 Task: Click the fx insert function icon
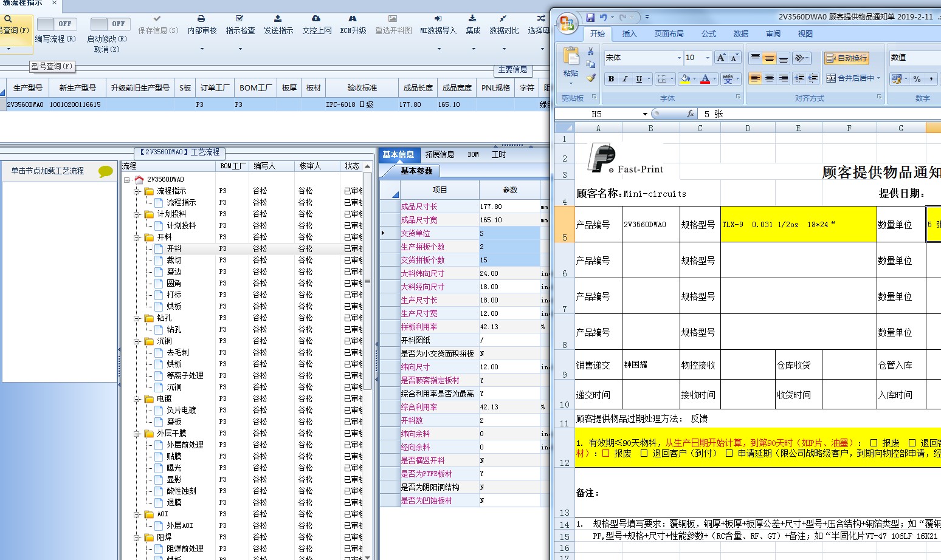(x=691, y=114)
